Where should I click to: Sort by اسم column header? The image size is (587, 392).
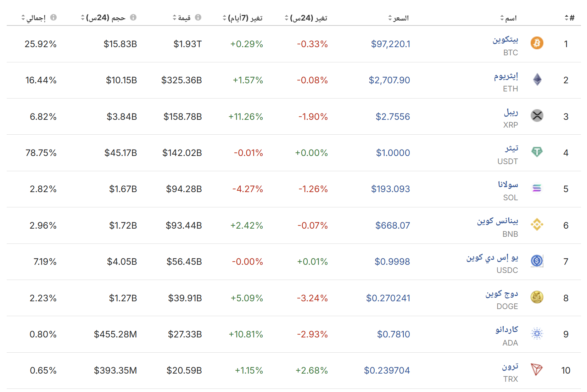pyautogui.click(x=508, y=18)
